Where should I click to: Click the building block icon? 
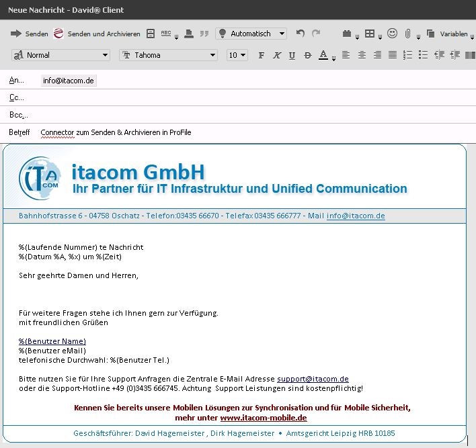tap(347, 34)
